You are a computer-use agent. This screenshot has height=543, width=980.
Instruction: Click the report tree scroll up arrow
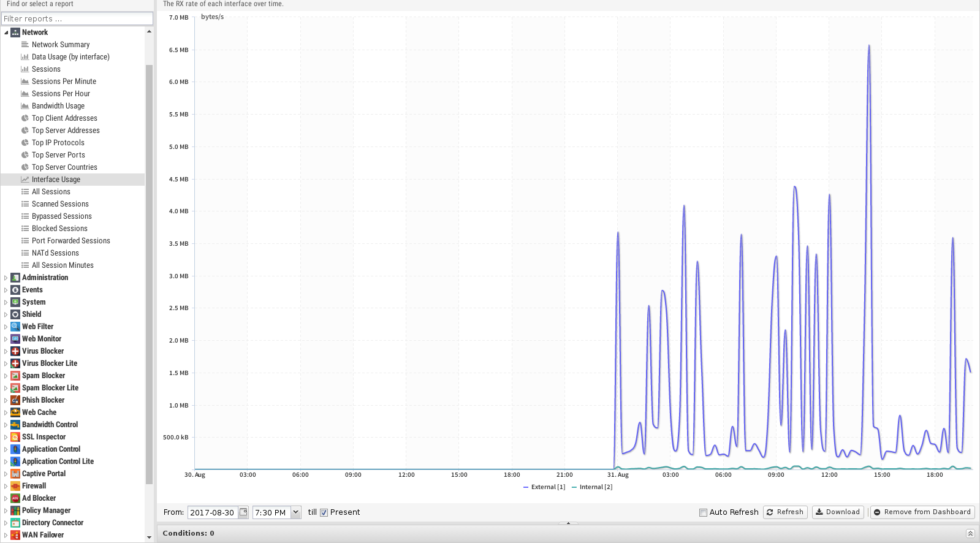click(x=150, y=32)
